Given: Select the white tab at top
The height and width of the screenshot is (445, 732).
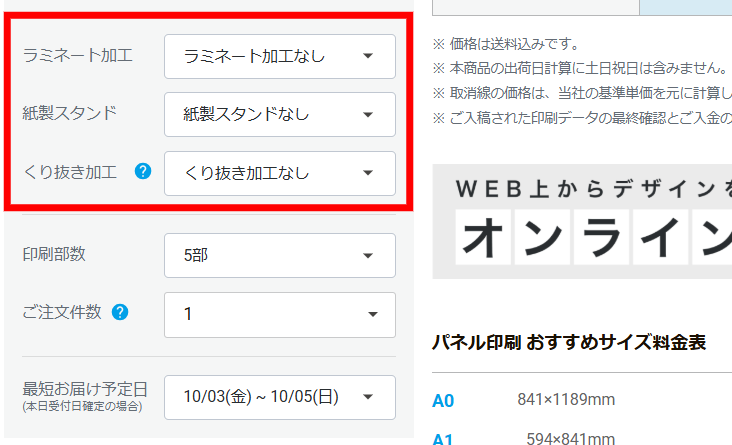Looking at the screenshot, I should click(534, 7).
